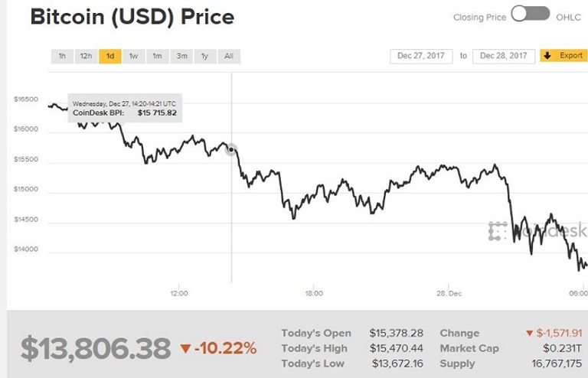Click the OHLC label
The image size is (588, 378).
[569, 17]
